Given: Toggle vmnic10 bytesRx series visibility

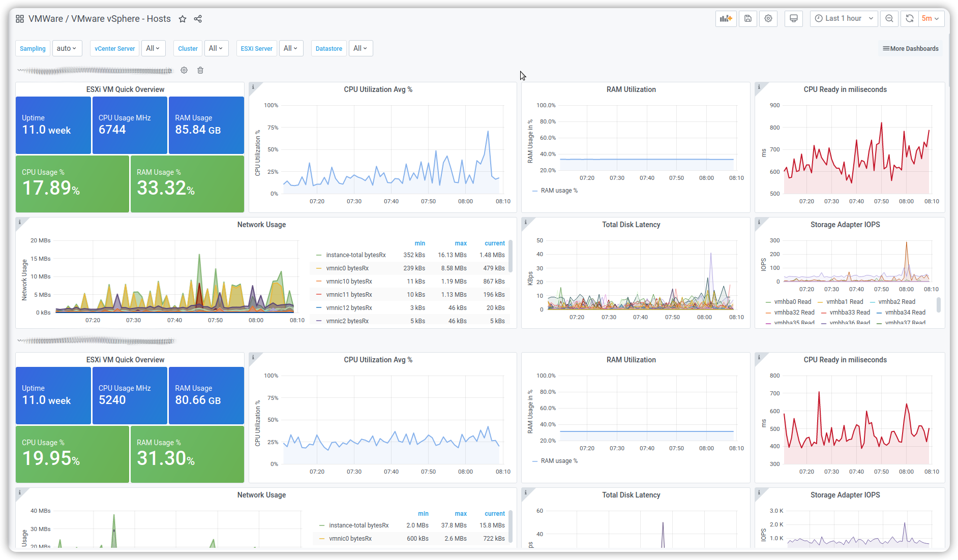Looking at the screenshot, I should [349, 282].
